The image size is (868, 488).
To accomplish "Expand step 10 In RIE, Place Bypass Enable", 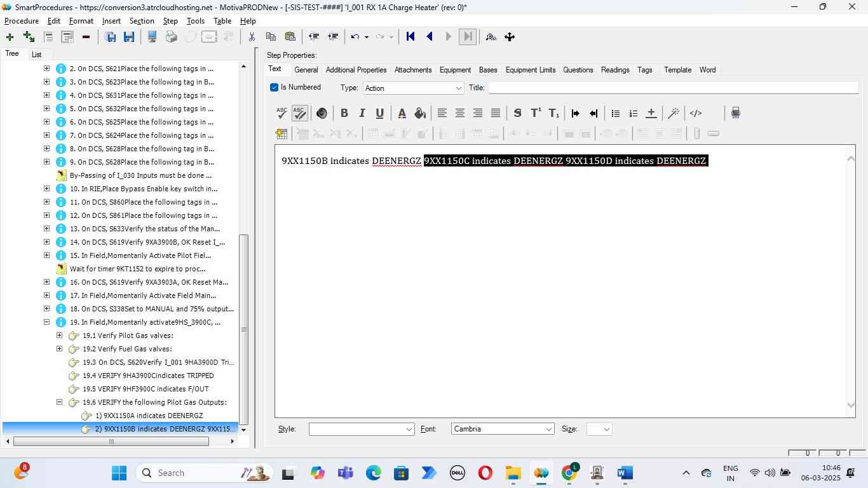I will point(46,189).
